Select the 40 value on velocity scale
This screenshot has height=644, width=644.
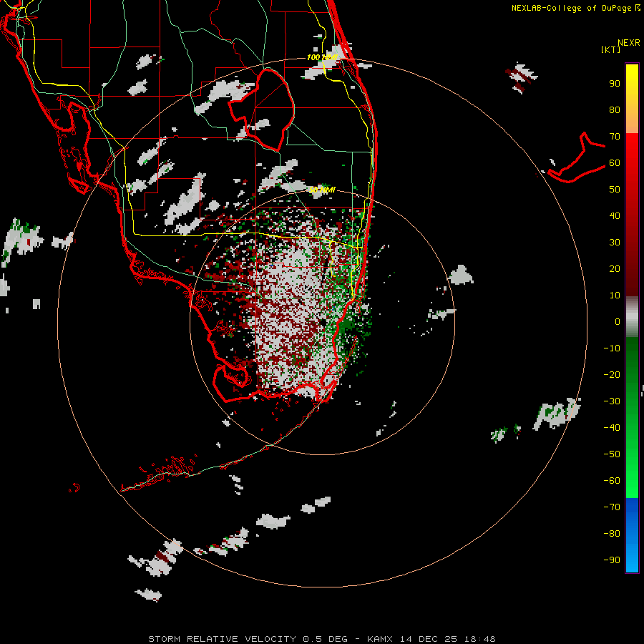pyautogui.click(x=615, y=216)
